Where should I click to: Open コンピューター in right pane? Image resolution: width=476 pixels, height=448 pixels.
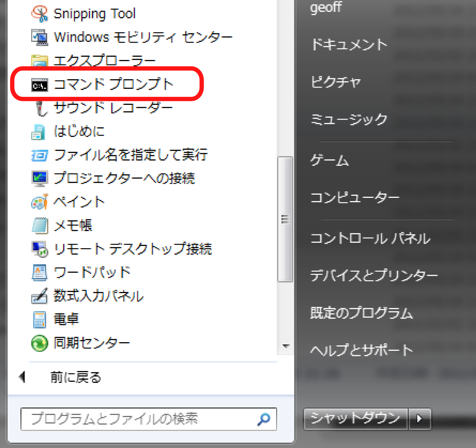coord(355,198)
